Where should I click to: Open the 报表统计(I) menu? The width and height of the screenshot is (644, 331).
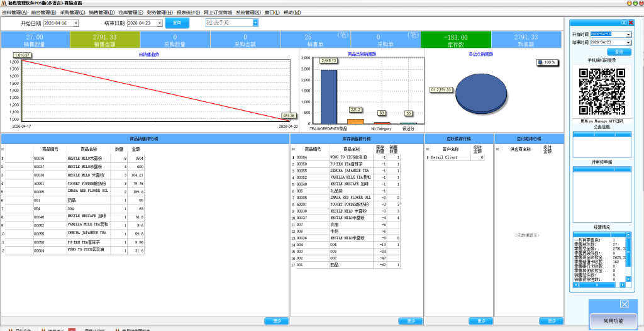(x=188, y=12)
